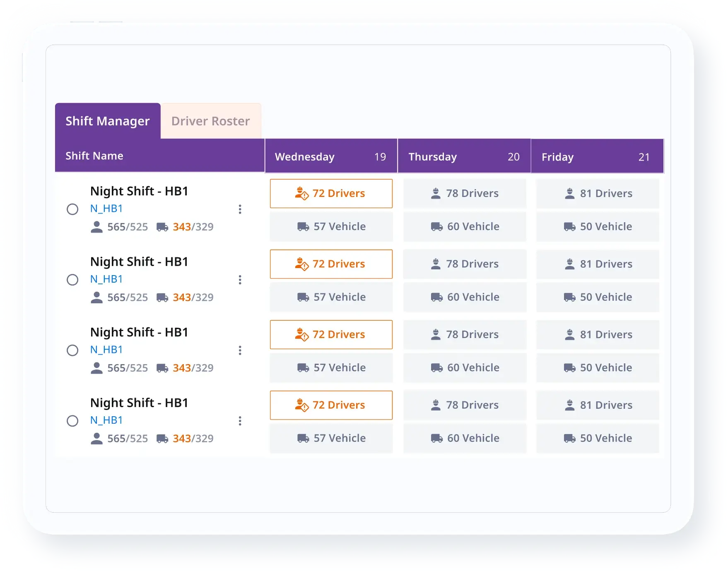This screenshot has height=571, width=728.
Task: Open the three-dot menu on the fourth shift row
Action: [240, 421]
